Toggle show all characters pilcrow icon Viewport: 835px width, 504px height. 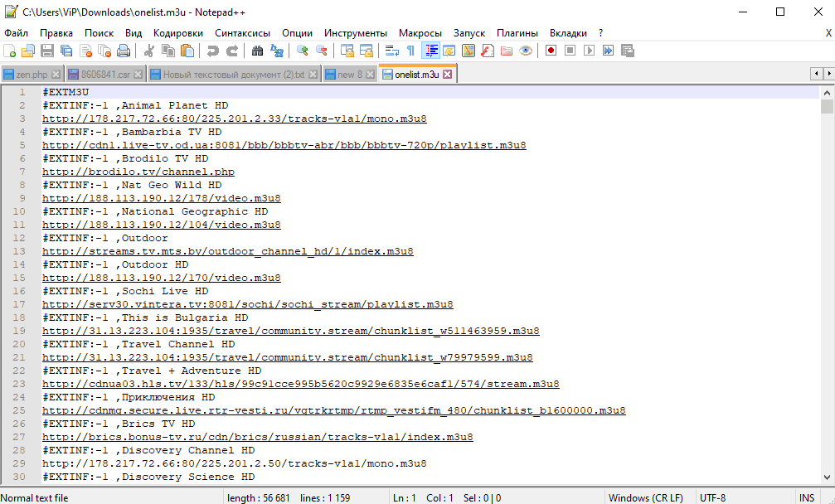pyautogui.click(x=411, y=51)
